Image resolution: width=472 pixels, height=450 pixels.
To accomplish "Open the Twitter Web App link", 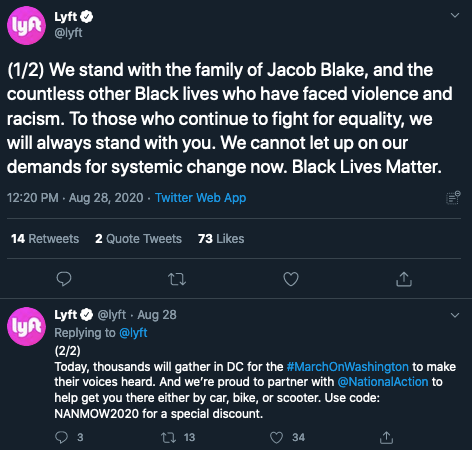I will (x=200, y=198).
